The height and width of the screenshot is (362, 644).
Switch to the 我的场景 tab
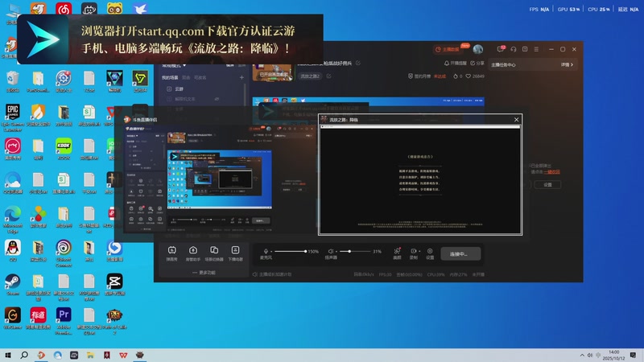tap(170, 77)
